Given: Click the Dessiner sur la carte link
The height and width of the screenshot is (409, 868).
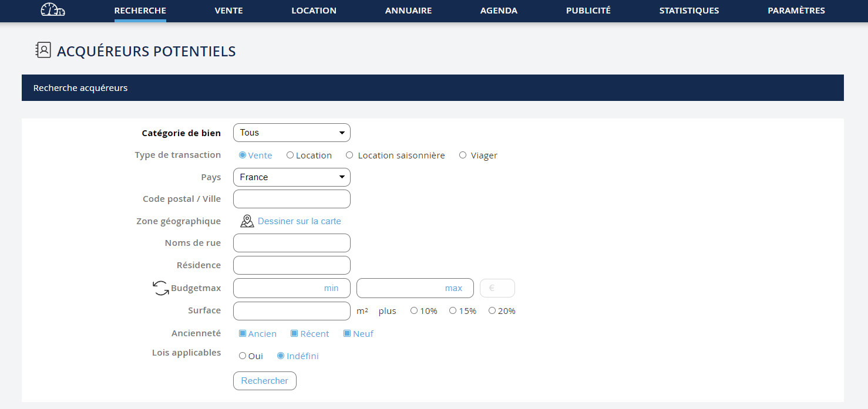Looking at the screenshot, I should tap(299, 221).
